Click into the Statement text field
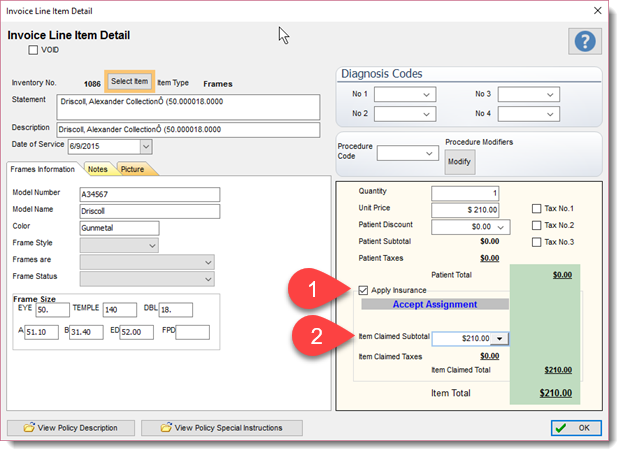The width and height of the screenshot is (624, 456). coord(188,107)
